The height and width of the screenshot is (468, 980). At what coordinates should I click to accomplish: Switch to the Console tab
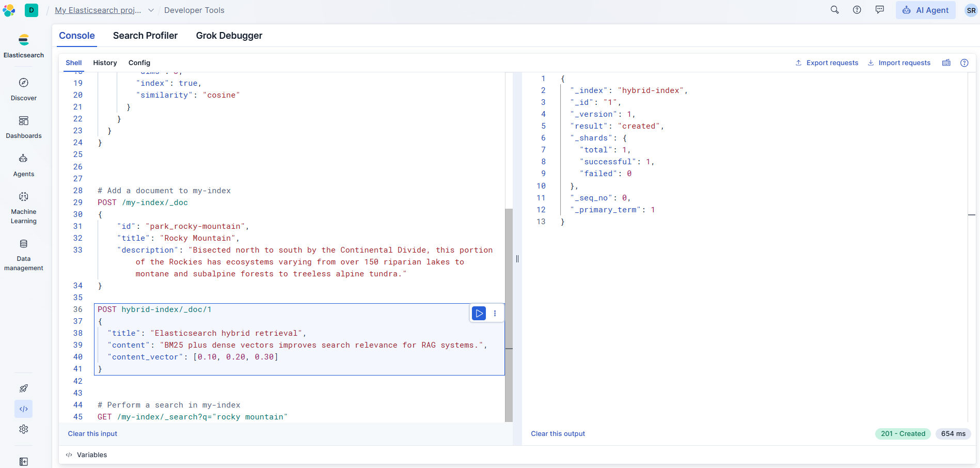(x=77, y=36)
